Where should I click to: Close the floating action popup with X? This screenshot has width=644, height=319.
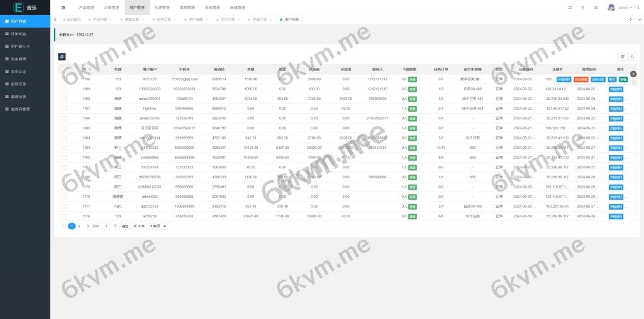[x=633, y=74]
